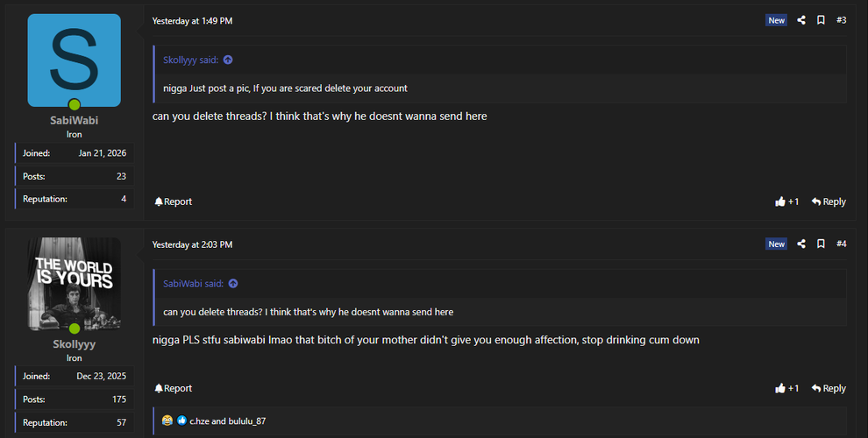Open the Skollyyy username link

pos(75,344)
